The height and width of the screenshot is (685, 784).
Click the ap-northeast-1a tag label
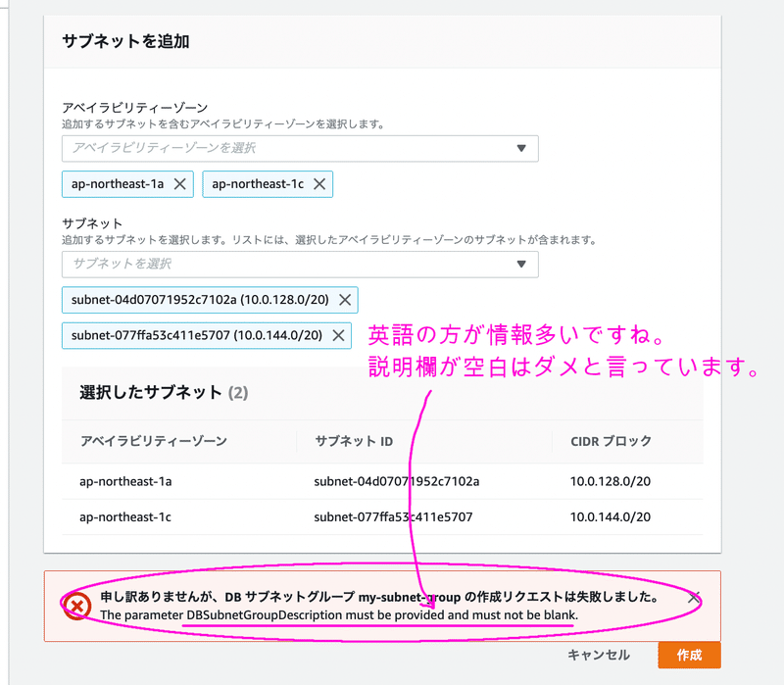(118, 184)
